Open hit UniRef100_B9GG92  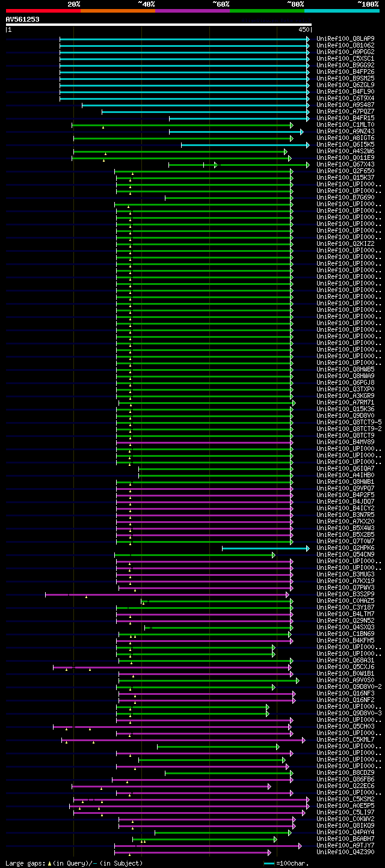click(345, 66)
